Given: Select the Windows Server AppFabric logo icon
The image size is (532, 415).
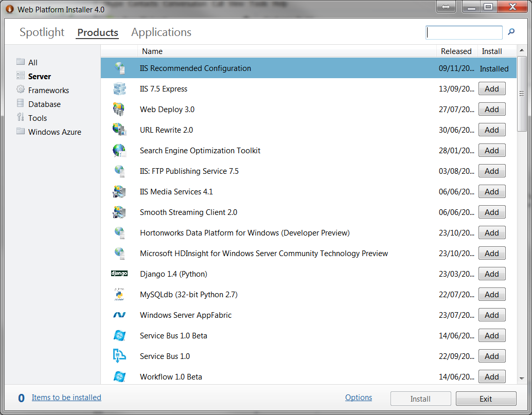Looking at the screenshot, I should tap(119, 315).
